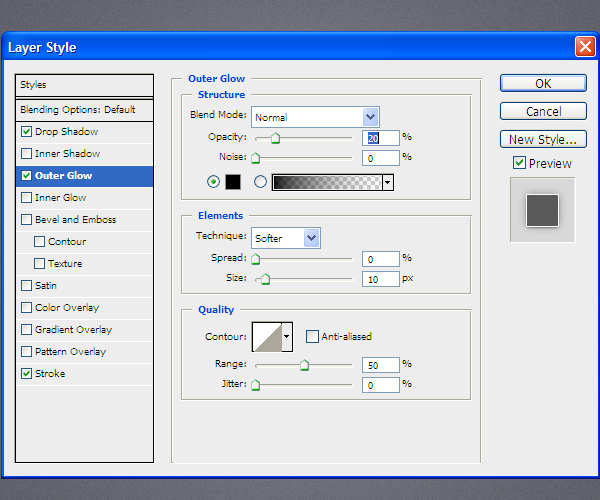Open Blending Options: Default
600x500 pixels.
coord(85,110)
